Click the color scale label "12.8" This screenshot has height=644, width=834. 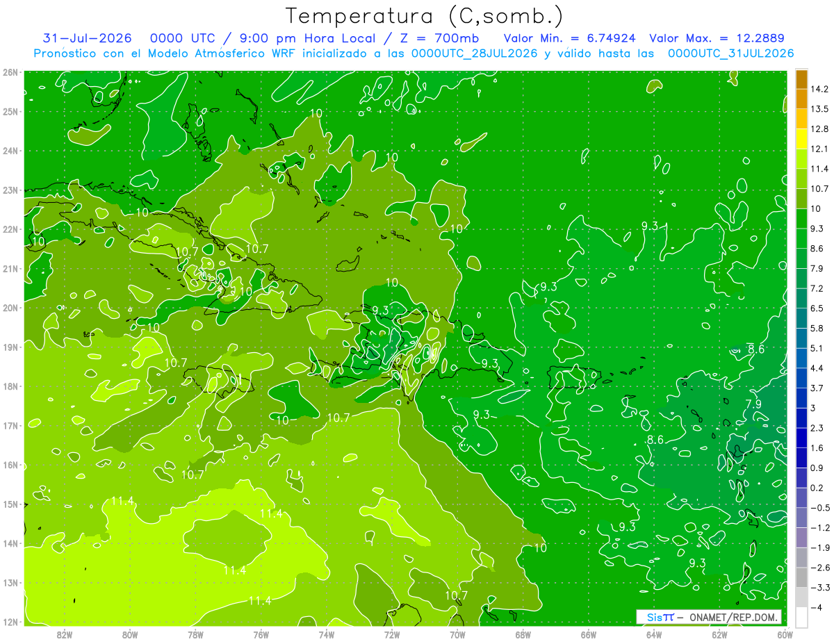coord(821,129)
